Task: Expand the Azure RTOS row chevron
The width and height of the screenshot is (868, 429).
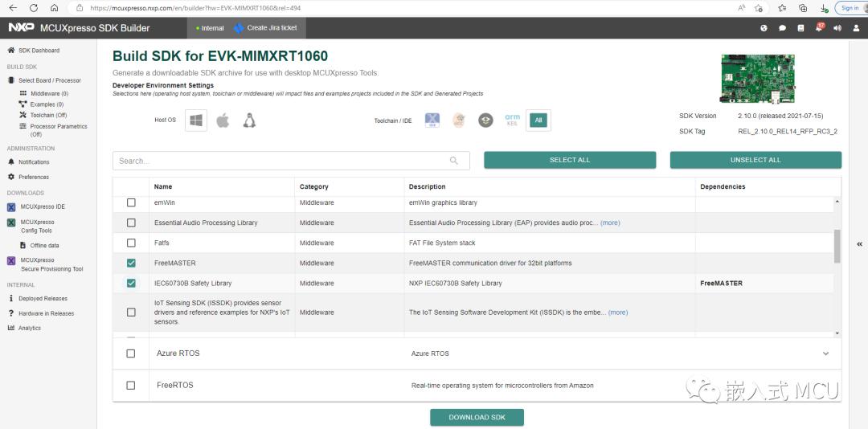Action: click(x=826, y=353)
